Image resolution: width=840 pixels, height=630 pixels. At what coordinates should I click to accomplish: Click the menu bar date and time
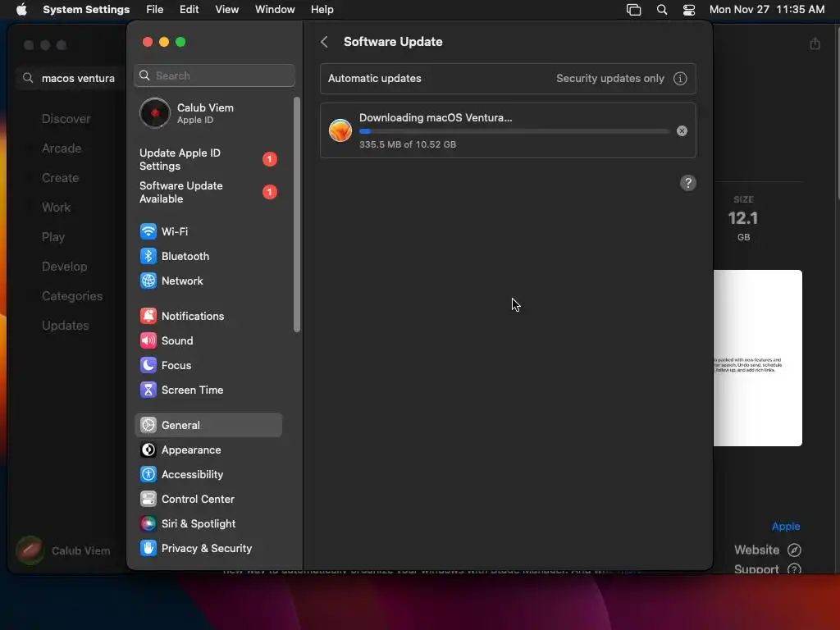coord(767,9)
